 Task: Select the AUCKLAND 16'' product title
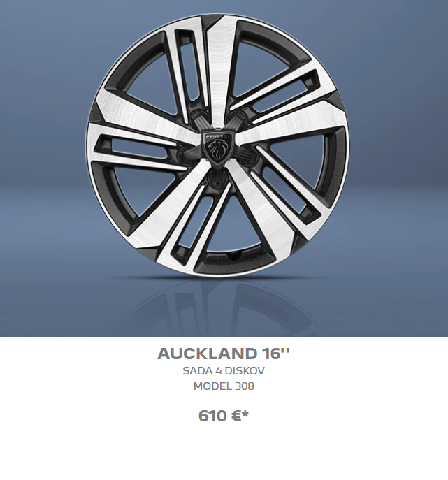224,354
